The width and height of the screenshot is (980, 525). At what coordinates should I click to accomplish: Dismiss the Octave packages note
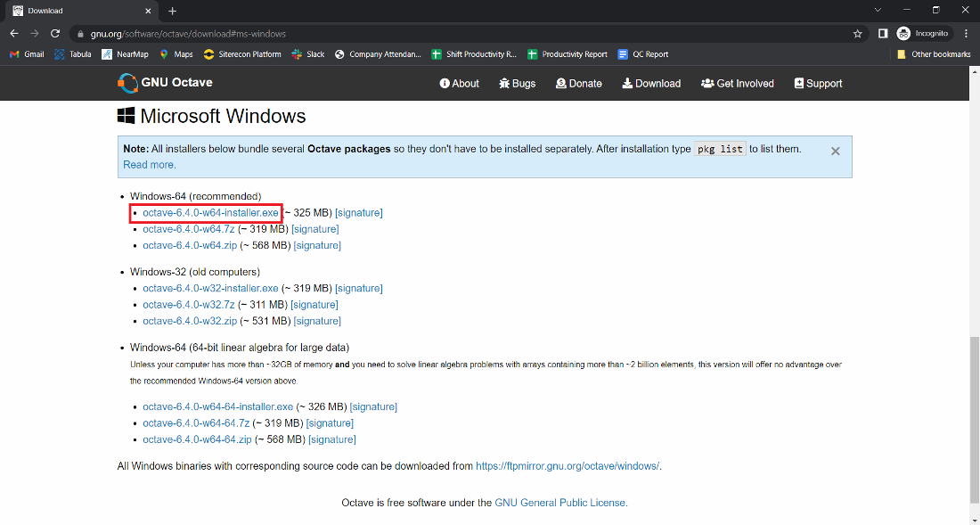(835, 152)
